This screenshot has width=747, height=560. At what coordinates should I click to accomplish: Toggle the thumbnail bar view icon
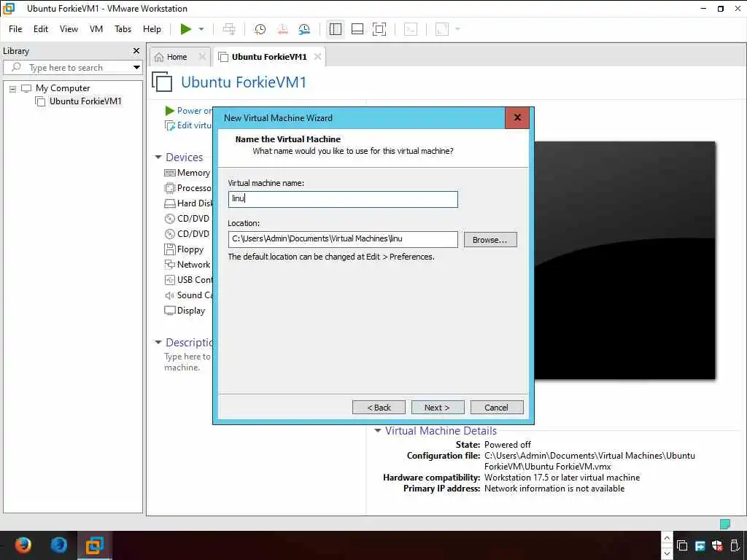(357, 29)
